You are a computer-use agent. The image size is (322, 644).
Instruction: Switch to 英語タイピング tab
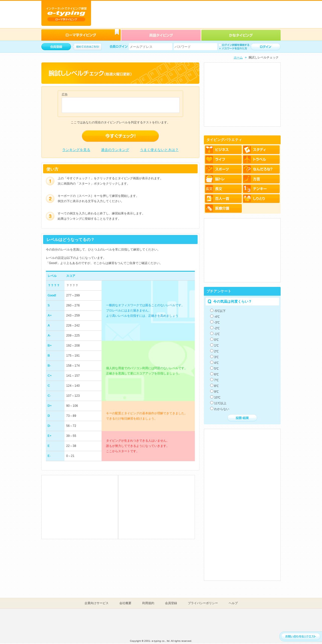[161, 35]
